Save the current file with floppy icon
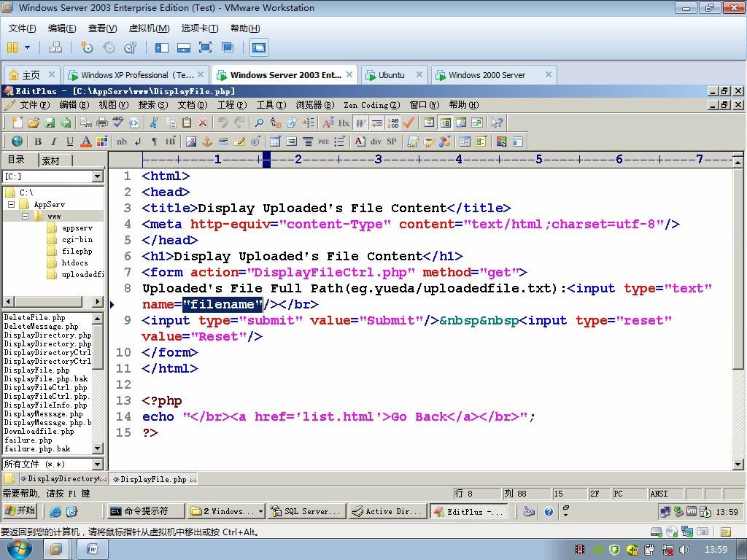 [50, 122]
